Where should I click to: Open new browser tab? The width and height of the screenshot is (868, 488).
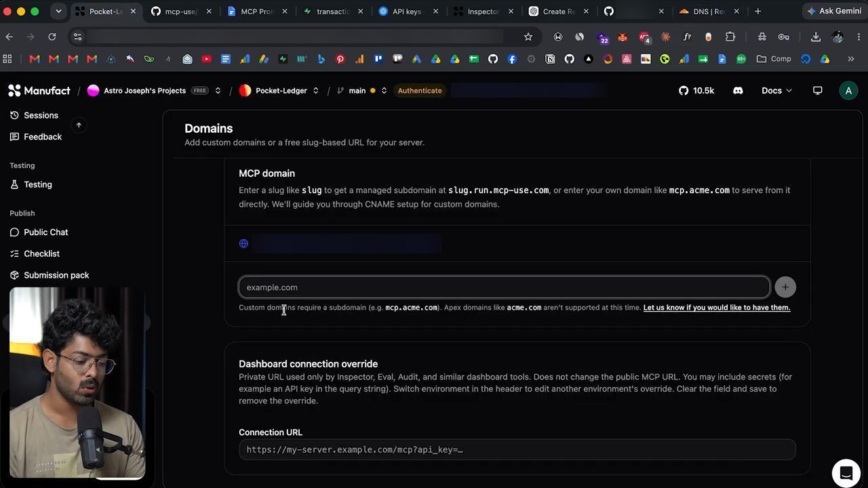(757, 11)
